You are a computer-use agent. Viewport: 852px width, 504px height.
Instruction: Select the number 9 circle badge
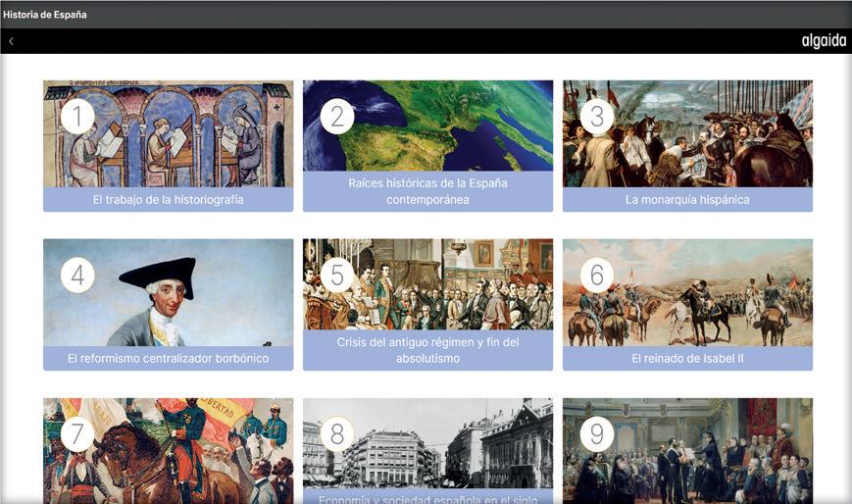pos(597,434)
